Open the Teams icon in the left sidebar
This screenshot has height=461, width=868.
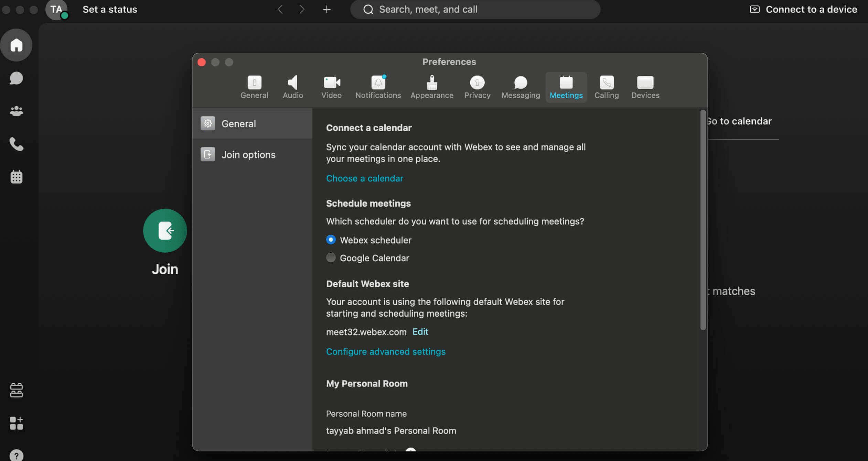coord(16,111)
